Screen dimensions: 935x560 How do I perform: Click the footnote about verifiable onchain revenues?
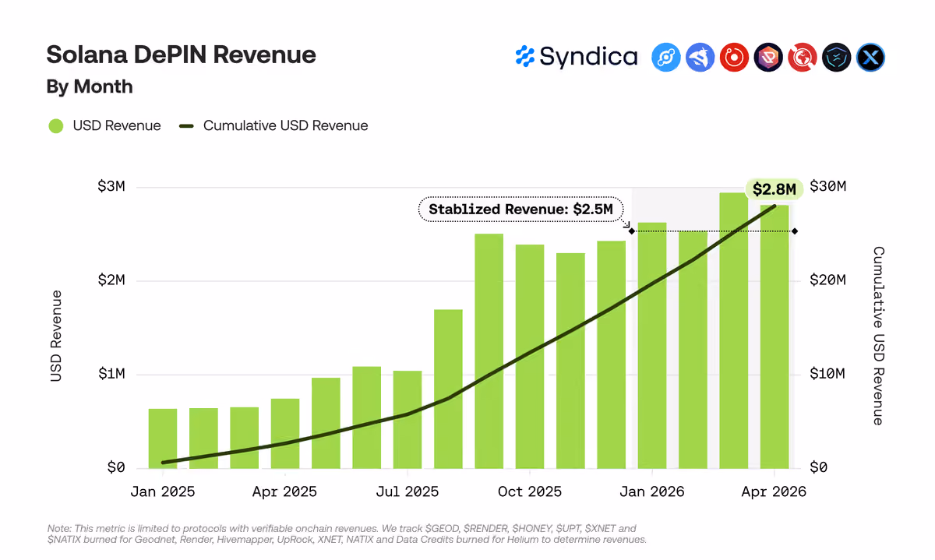347,534
